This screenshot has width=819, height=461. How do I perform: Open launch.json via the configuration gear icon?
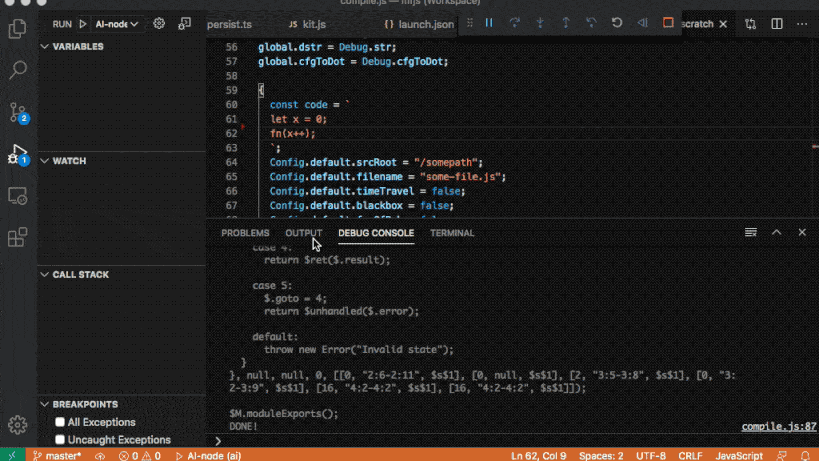pyautogui.click(x=159, y=23)
